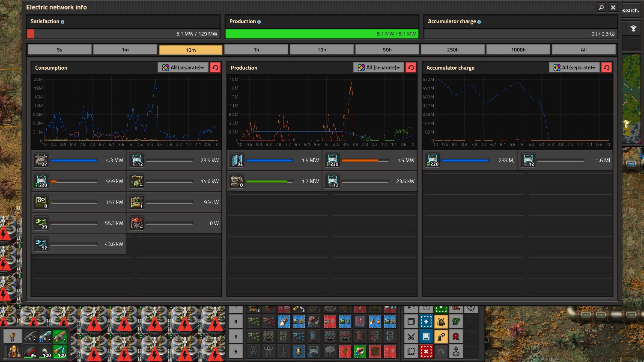Click the 14.6 kW consumption value
This screenshot has height=362, width=644.
click(x=209, y=181)
